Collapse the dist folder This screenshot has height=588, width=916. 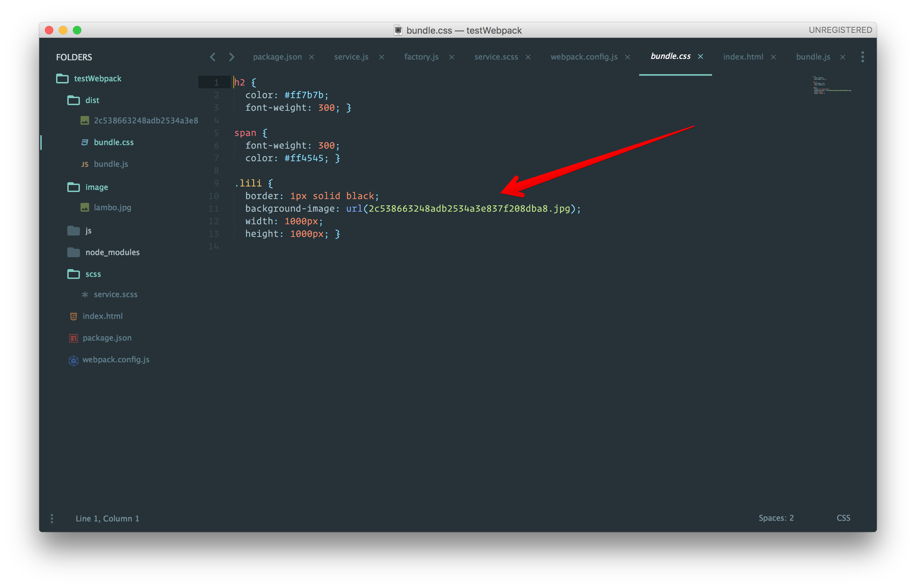[x=73, y=101]
